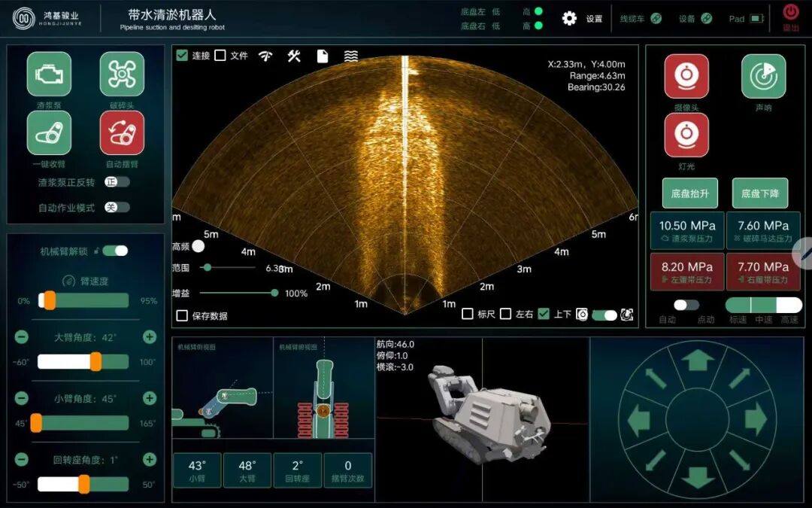812x508 pixels.
Task: Click the red 退出 exit power button
Action: pyautogui.click(x=791, y=12)
